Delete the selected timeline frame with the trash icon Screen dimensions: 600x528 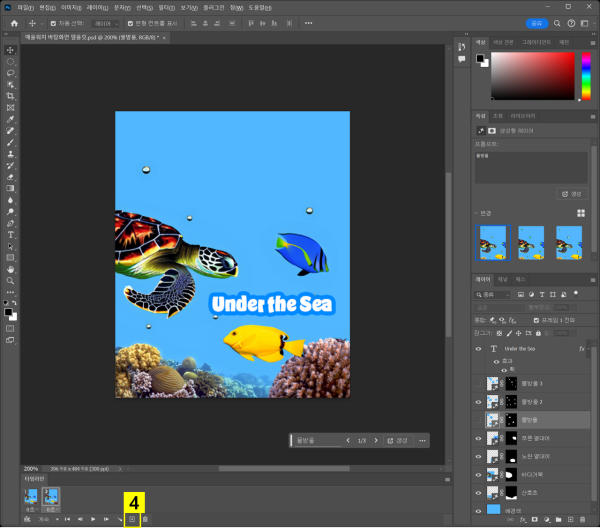coord(145,519)
